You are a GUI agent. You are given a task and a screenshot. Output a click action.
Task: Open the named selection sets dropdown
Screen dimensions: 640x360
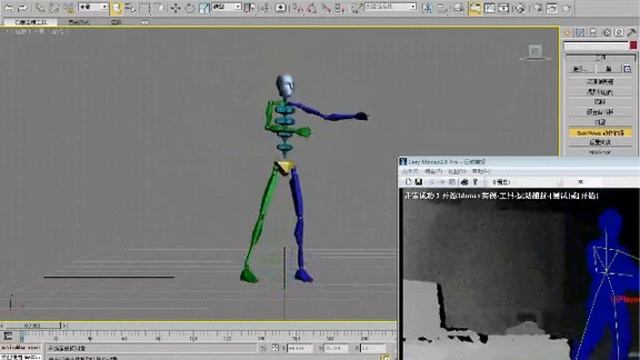pyautogui.click(x=391, y=7)
